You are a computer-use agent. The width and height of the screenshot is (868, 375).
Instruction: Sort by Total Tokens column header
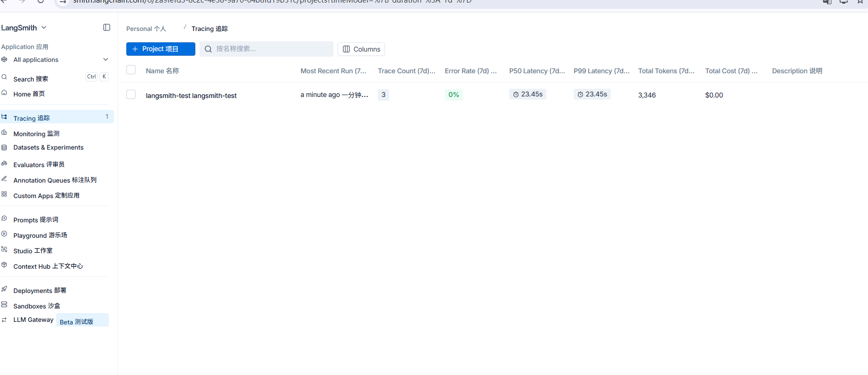click(666, 71)
